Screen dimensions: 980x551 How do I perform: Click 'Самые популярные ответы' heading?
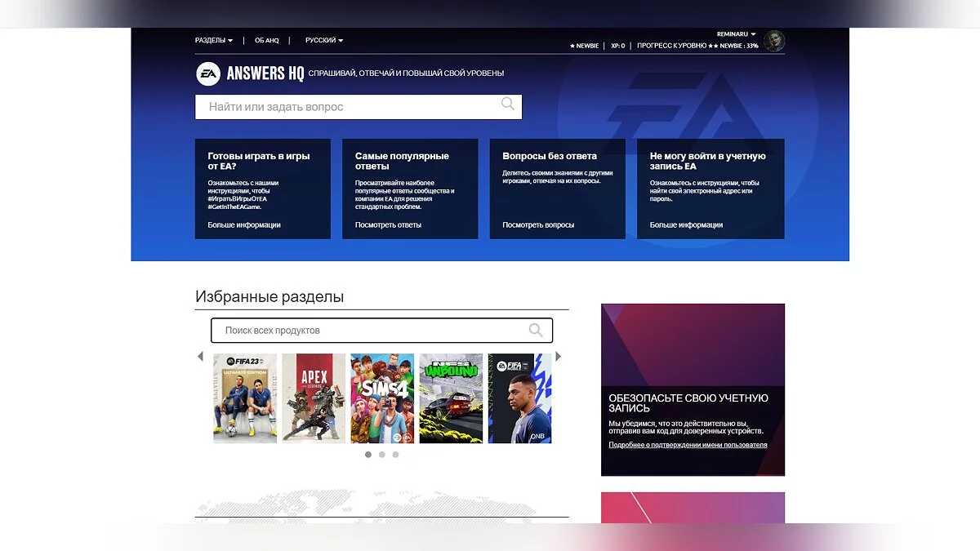tap(402, 161)
